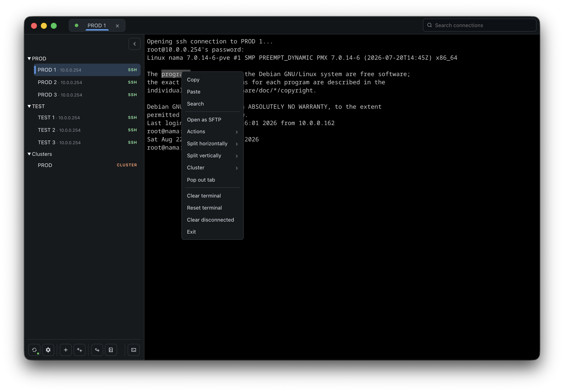
Task: Click the double-plus add icon
Action: click(79, 350)
